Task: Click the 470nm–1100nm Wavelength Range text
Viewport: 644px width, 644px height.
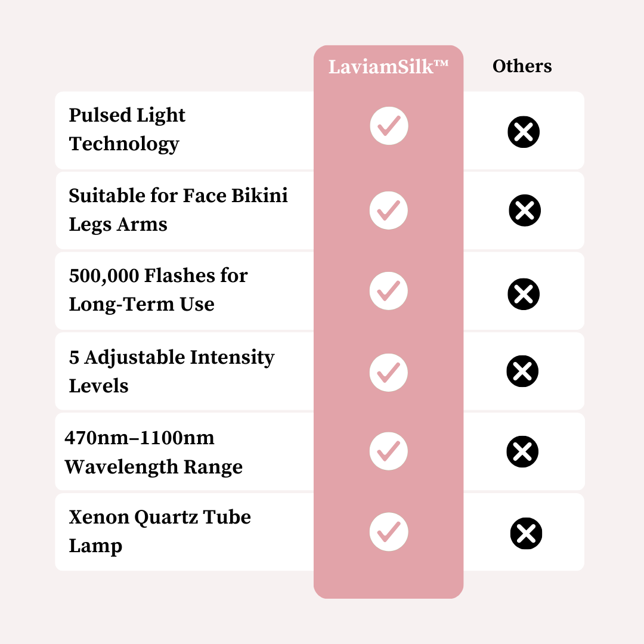Action: click(154, 452)
